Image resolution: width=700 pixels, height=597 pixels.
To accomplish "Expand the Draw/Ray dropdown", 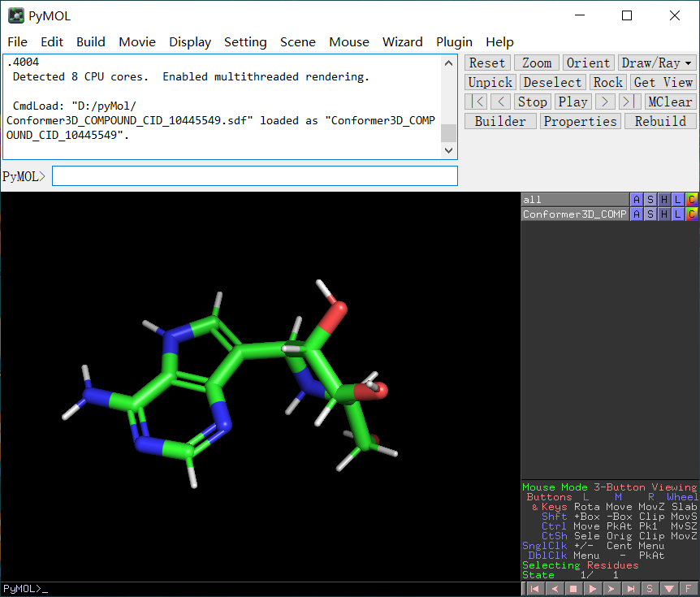I will click(x=656, y=63).
